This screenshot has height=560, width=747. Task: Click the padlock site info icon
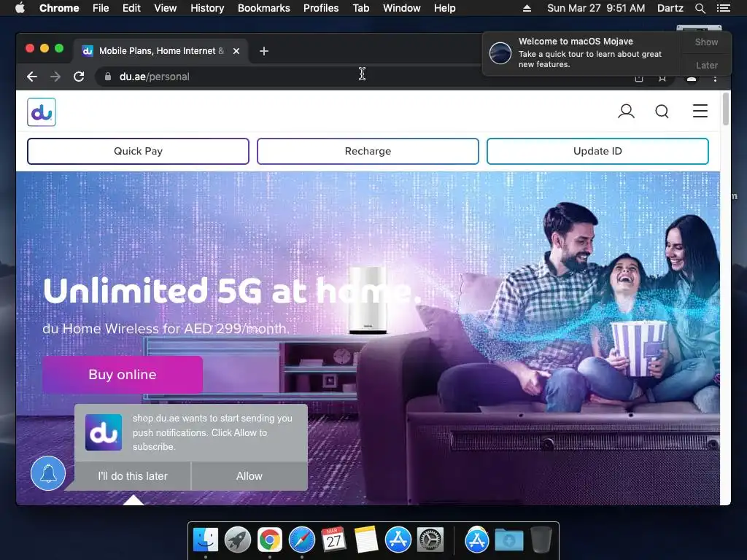click(x=108, y=77)
